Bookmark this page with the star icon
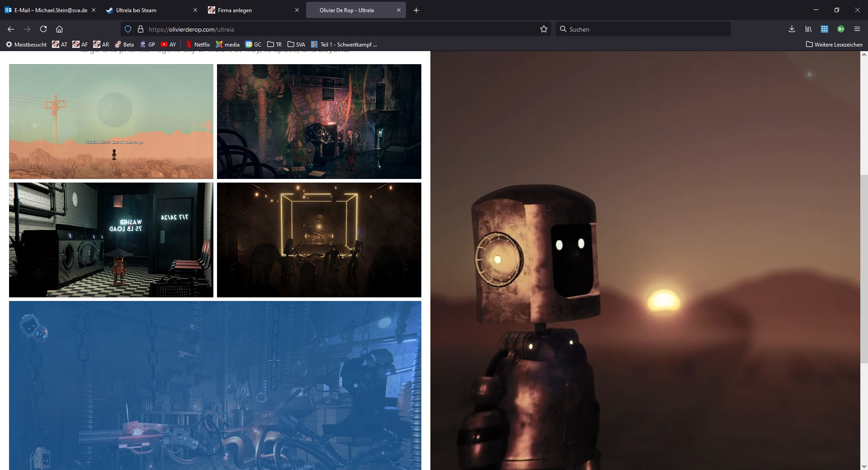The image size is (868, 470). pyautogui.click(x=543, y=29)
